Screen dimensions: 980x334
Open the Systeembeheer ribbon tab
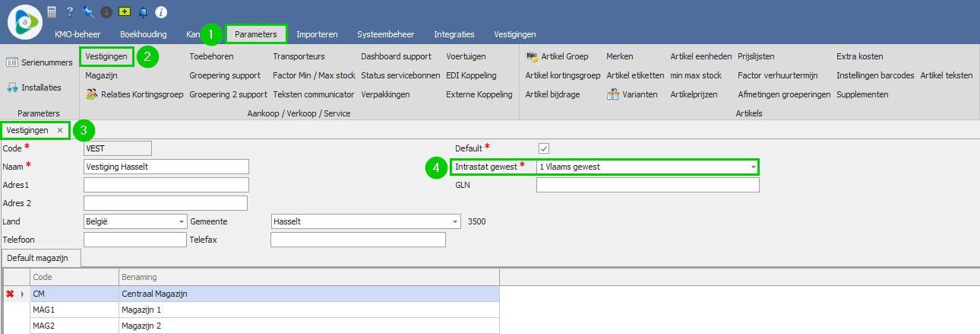385,34
